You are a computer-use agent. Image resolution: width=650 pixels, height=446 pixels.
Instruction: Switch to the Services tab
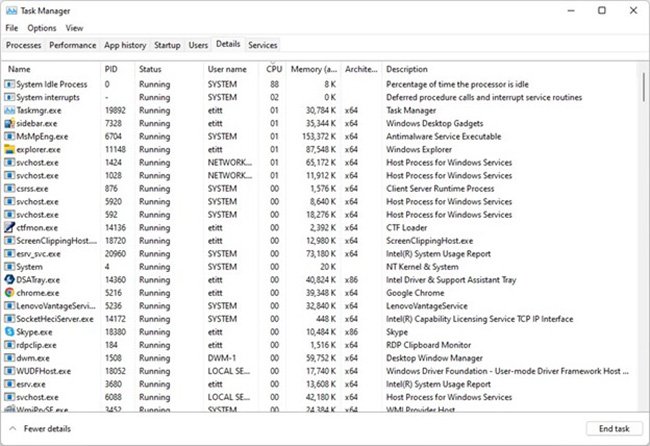(x=263, y=45)
